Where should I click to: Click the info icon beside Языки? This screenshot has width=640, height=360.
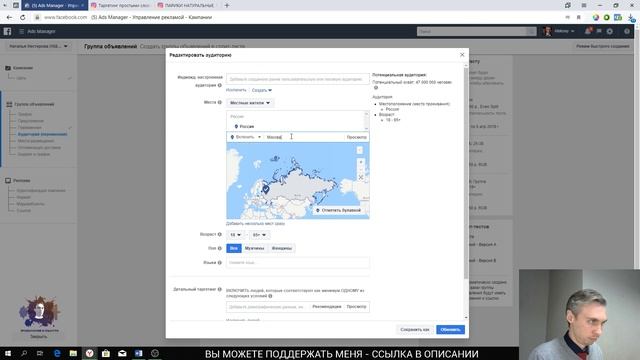coord(220,262)
